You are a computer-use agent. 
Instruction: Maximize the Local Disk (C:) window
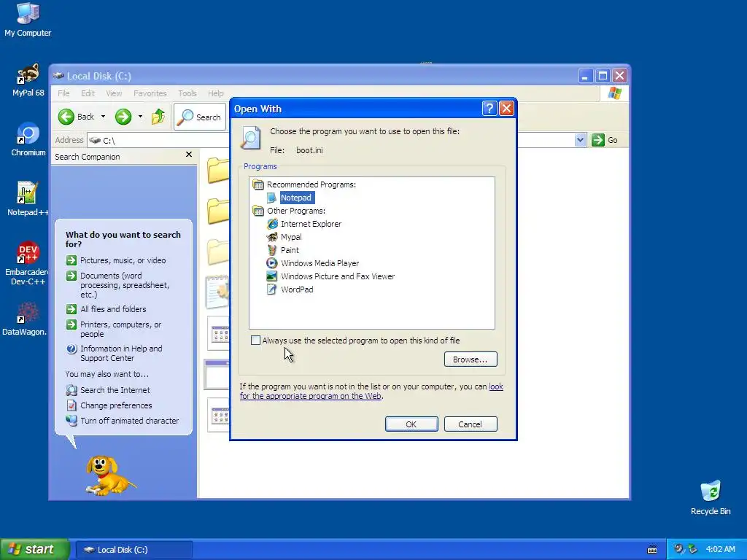click(603, 76)
